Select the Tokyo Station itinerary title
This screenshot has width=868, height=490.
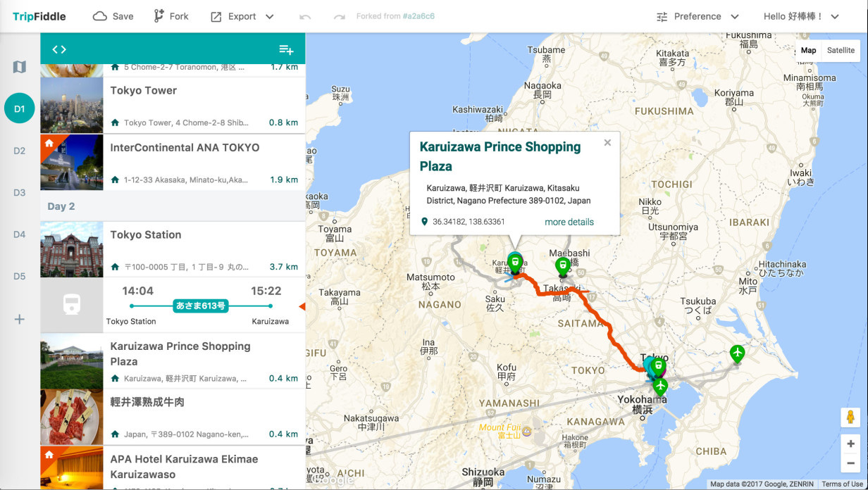[146, 234]
